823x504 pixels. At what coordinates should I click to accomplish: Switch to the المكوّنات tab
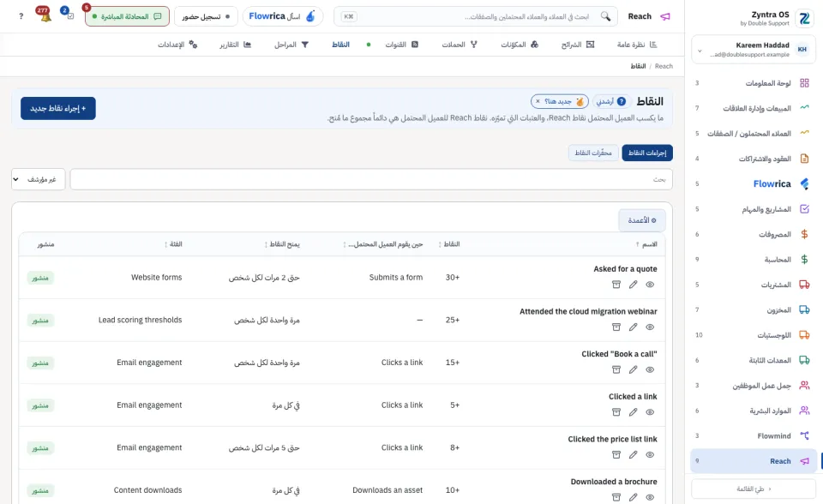point(520,45)
